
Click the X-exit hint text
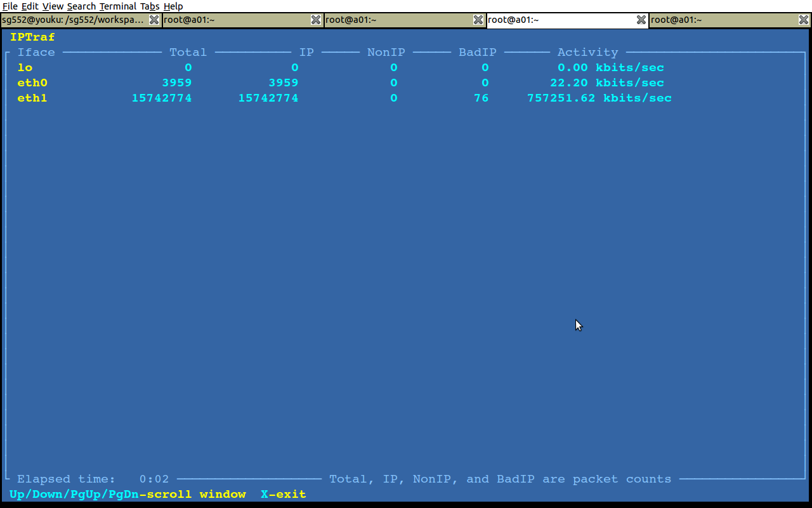283,494
